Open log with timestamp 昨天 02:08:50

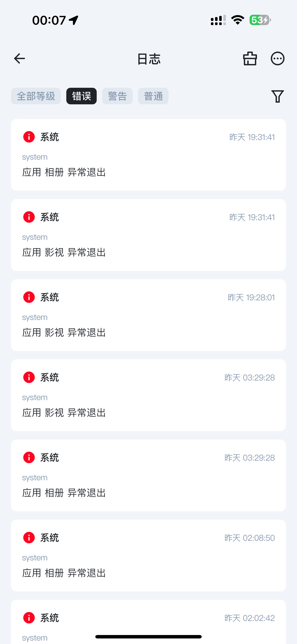pos(148,556)
